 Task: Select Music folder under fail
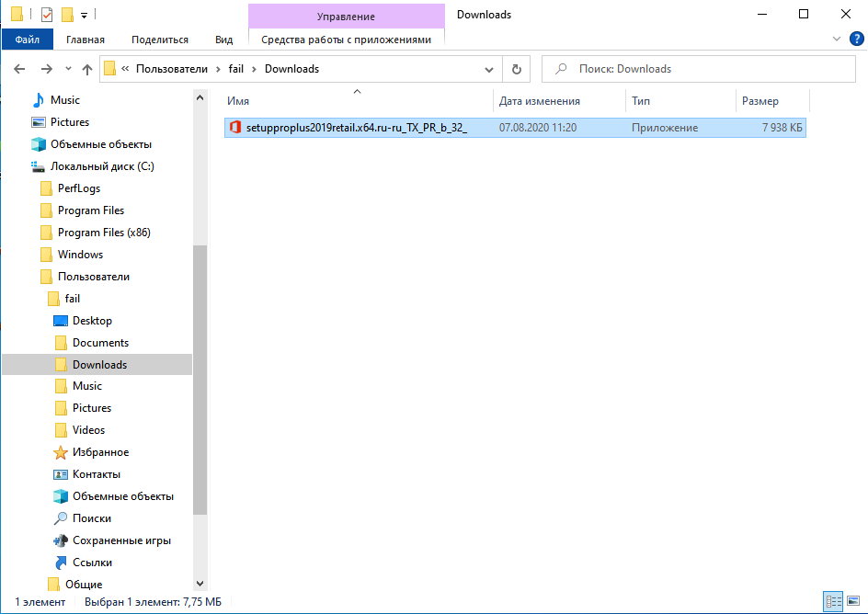coord(87,386)
